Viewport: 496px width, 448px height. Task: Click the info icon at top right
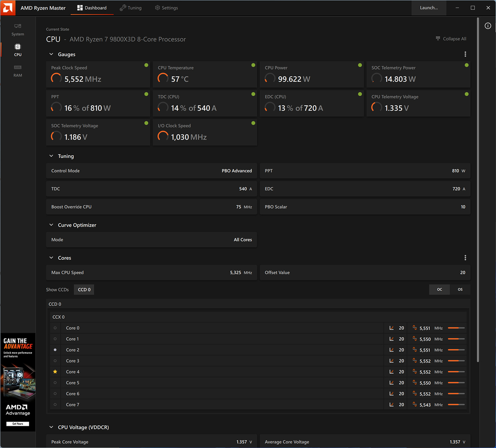click(x=488, y=26)
